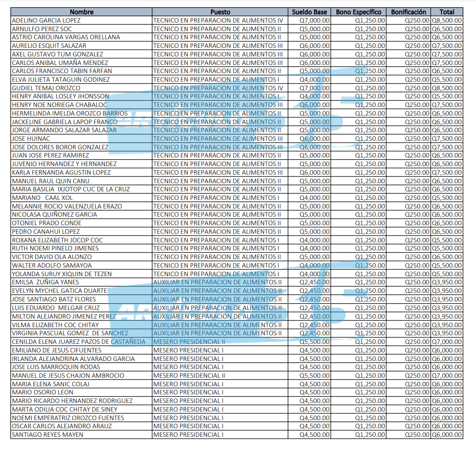
Task: Select the name ADELINO GARCIA LOPEZ
Action: [46, 20]
